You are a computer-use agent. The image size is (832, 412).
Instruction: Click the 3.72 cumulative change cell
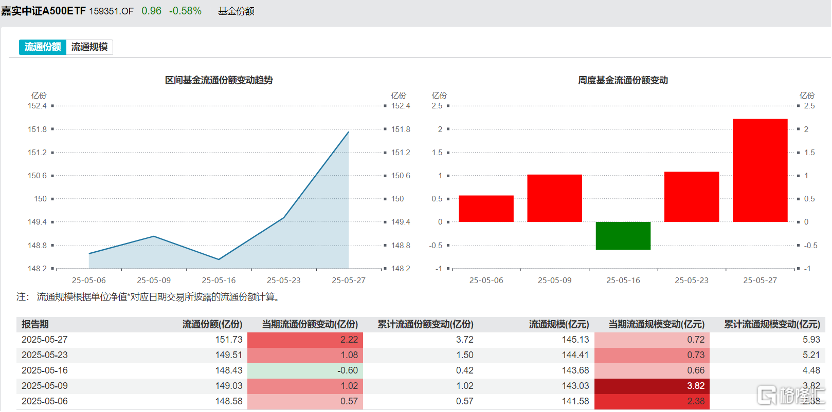point(465,340)
